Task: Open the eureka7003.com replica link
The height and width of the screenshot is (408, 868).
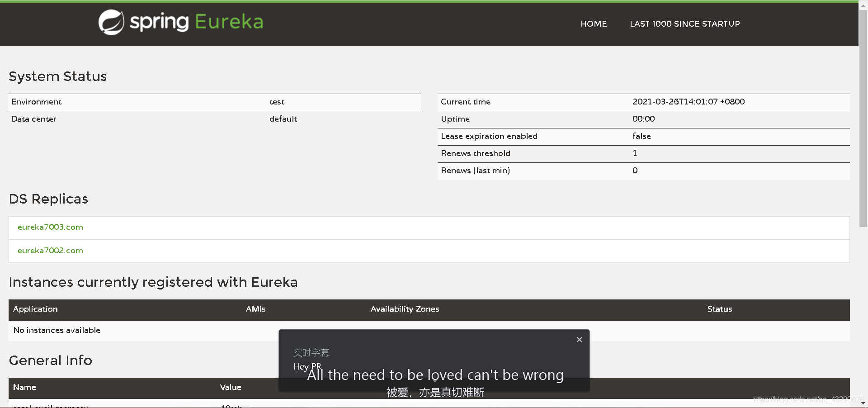Action: pyautogui.click(x=50, y=227)
